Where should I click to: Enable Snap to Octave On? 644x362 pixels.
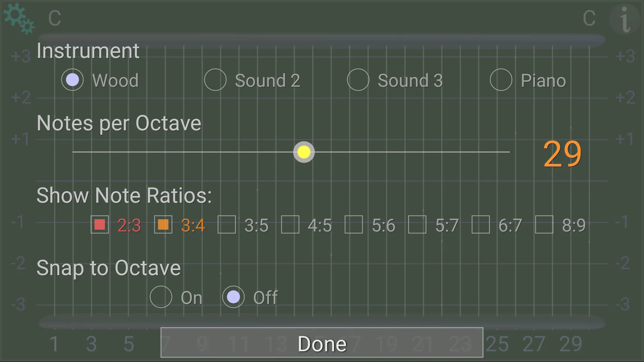point(161,297)
